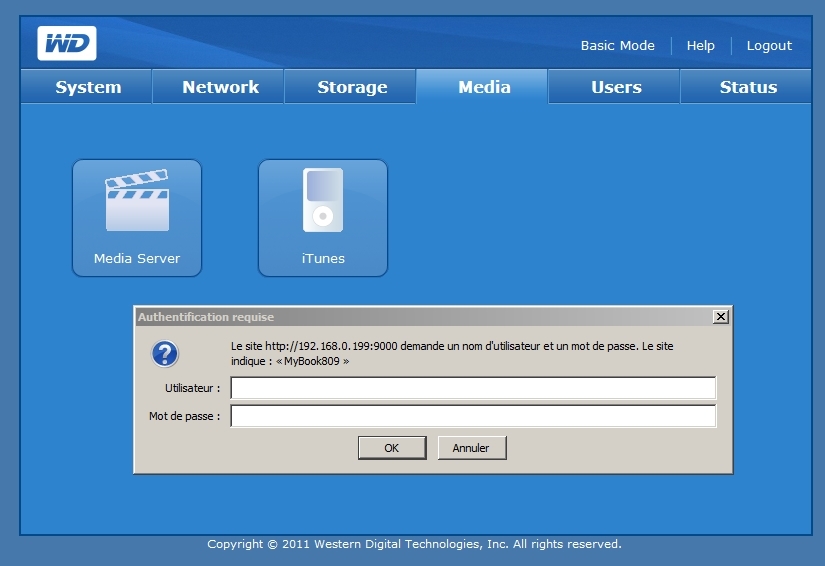Click the dialog message mentioning MyBook809
Viewport: 825px width, 566px height.
(x=452, y=353)
